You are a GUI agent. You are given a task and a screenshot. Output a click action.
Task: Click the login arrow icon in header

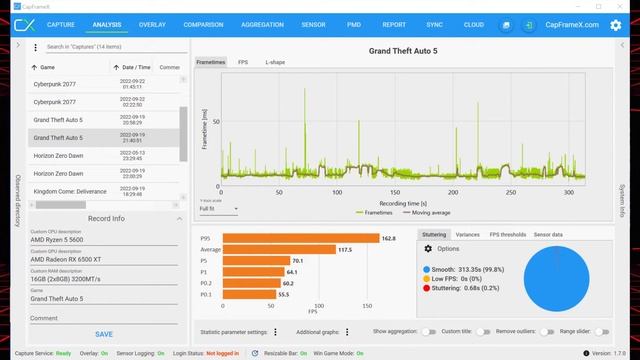529,25
